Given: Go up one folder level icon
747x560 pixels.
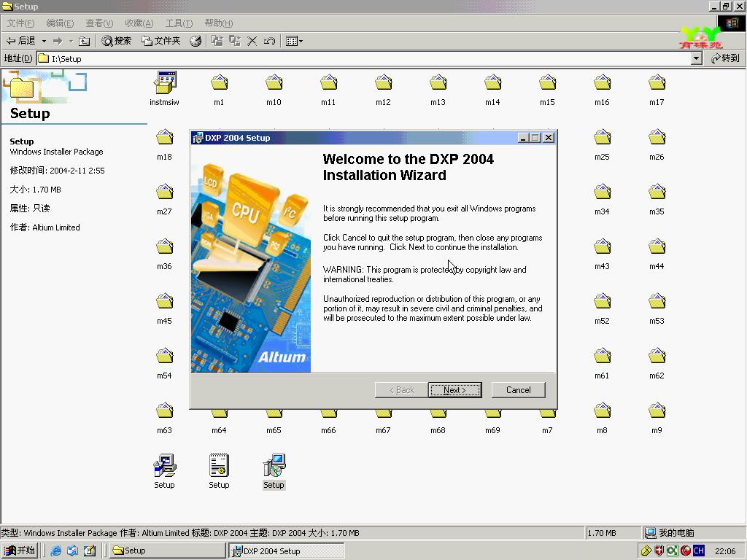Looking at the screenshot, I should click(x=85, y=41).
